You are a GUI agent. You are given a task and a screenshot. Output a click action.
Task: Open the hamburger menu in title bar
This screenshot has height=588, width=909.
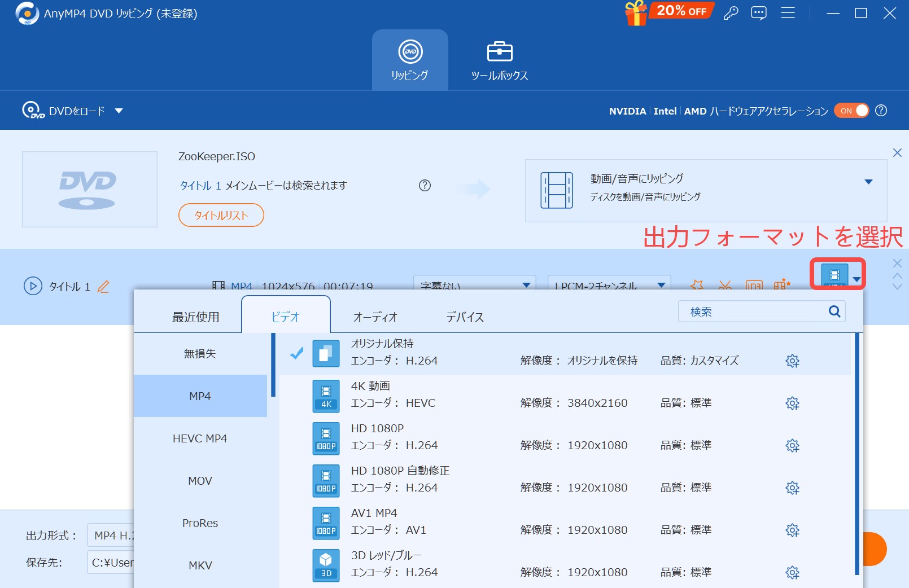coord(788,13)
